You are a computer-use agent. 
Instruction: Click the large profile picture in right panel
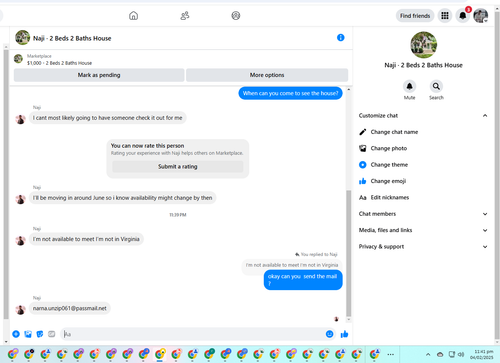tap(423, 45)
